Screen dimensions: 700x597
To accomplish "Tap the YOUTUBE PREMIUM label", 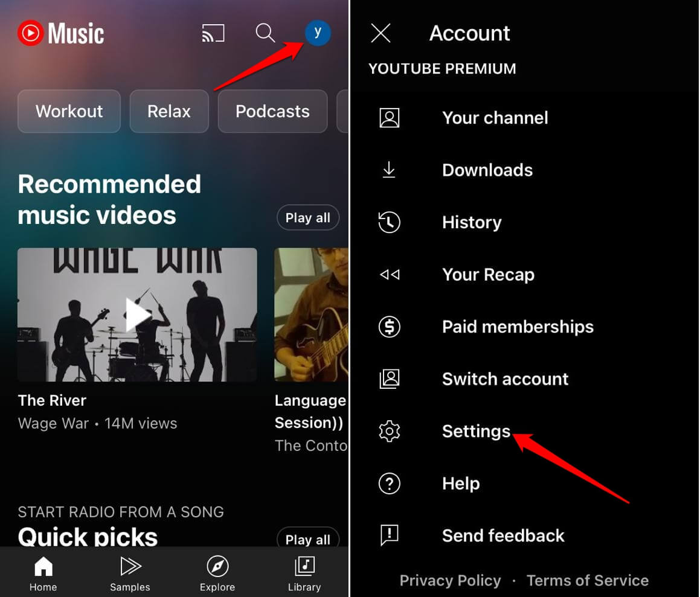I will tap(442, 69).
